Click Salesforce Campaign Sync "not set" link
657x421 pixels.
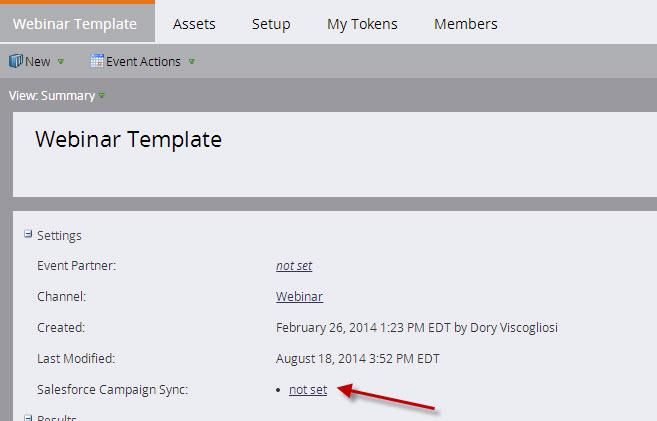308,389
